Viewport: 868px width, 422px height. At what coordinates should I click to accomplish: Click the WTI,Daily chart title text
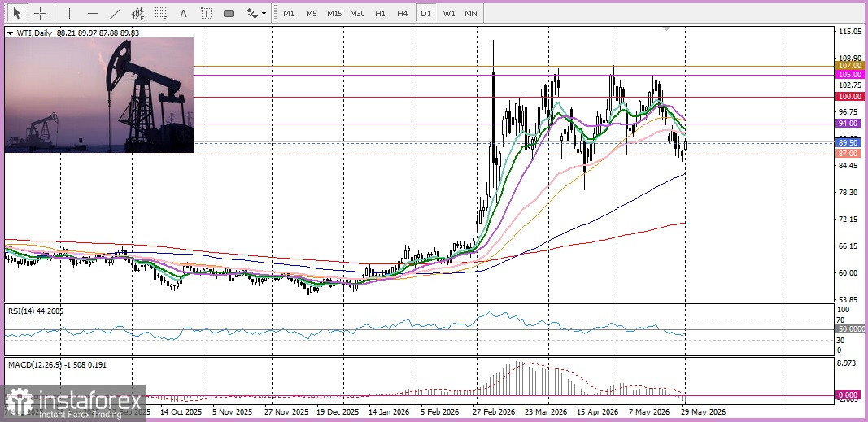pyautogui.click(x=34, y=33)
